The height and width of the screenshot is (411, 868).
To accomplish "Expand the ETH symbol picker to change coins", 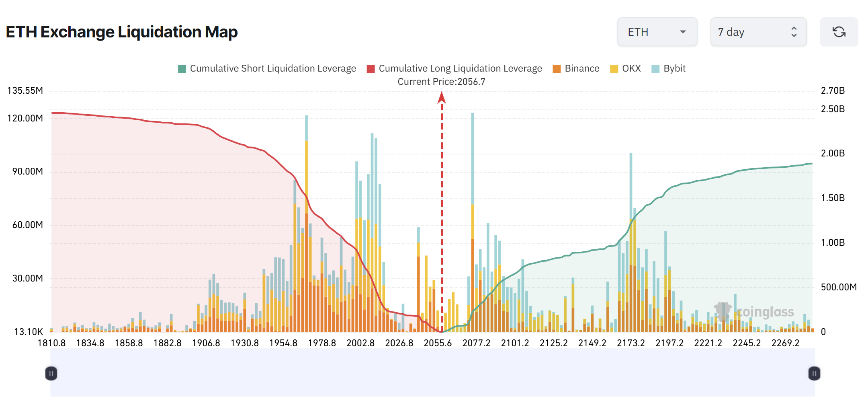I will [657, 32].
